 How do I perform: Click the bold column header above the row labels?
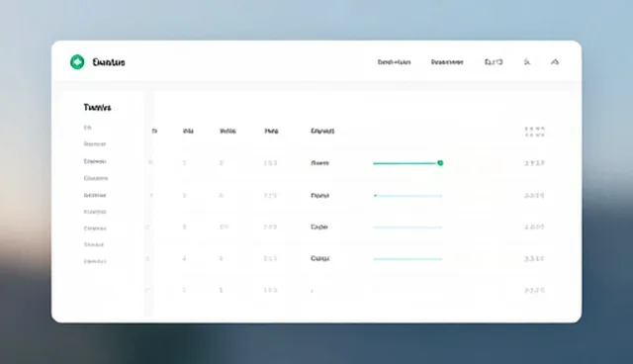(322, 132)
